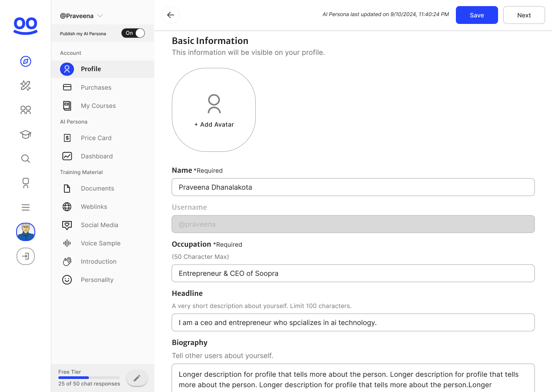Viewport: 552px width, 392px height.
Task: Expand the @Praveena account dropdown
Action: tap(81, 16)
